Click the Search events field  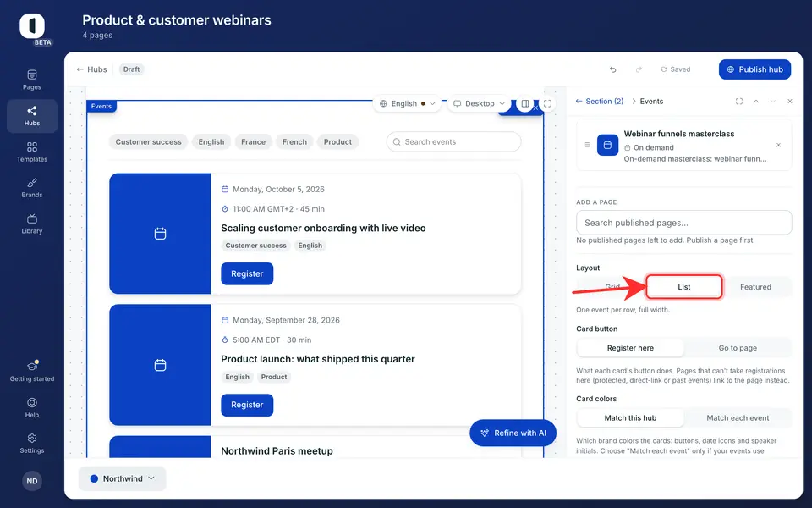(x=453, y=142)
